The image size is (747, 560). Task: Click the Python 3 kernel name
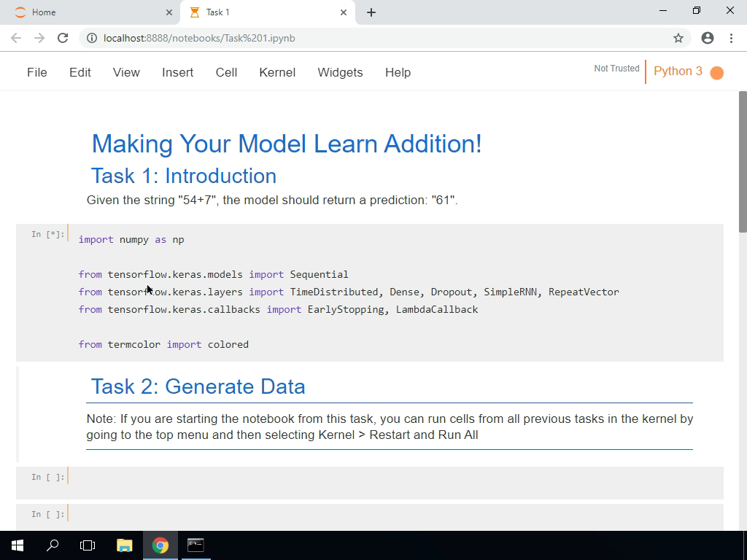[x=678, y=71]
